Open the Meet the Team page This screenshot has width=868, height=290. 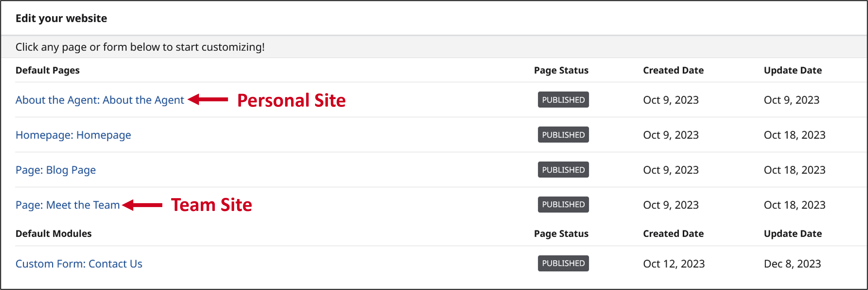67,205
